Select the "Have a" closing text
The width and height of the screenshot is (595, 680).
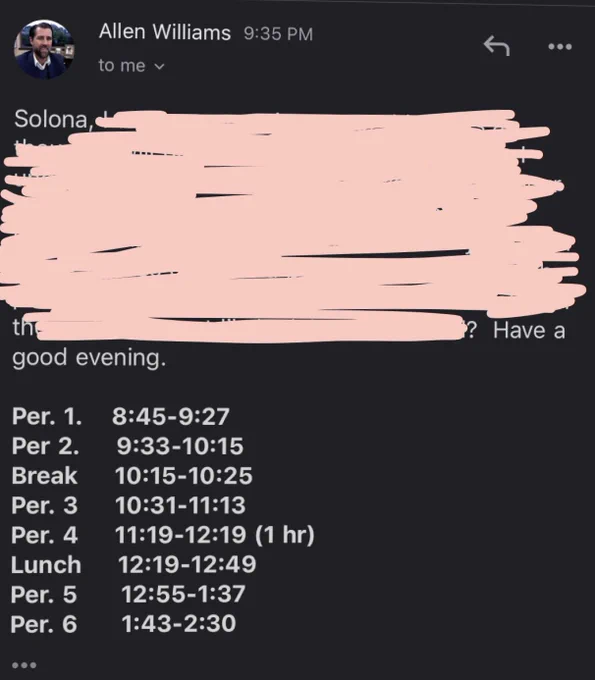pos(529,331)
